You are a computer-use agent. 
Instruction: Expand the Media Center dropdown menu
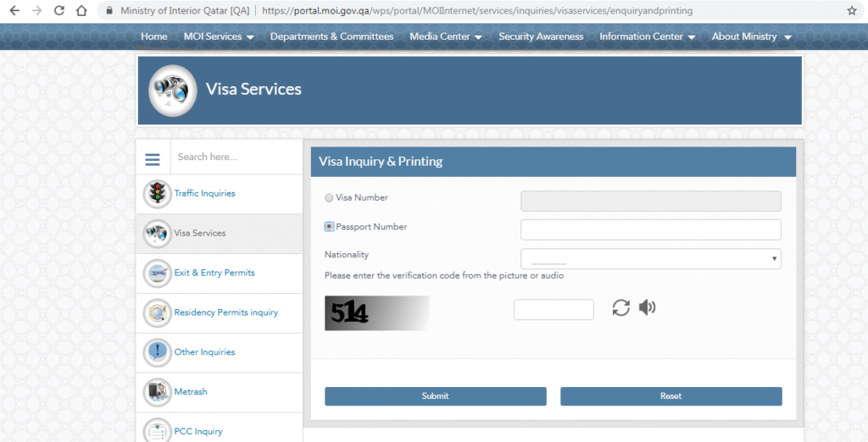[x=445, y=36]
